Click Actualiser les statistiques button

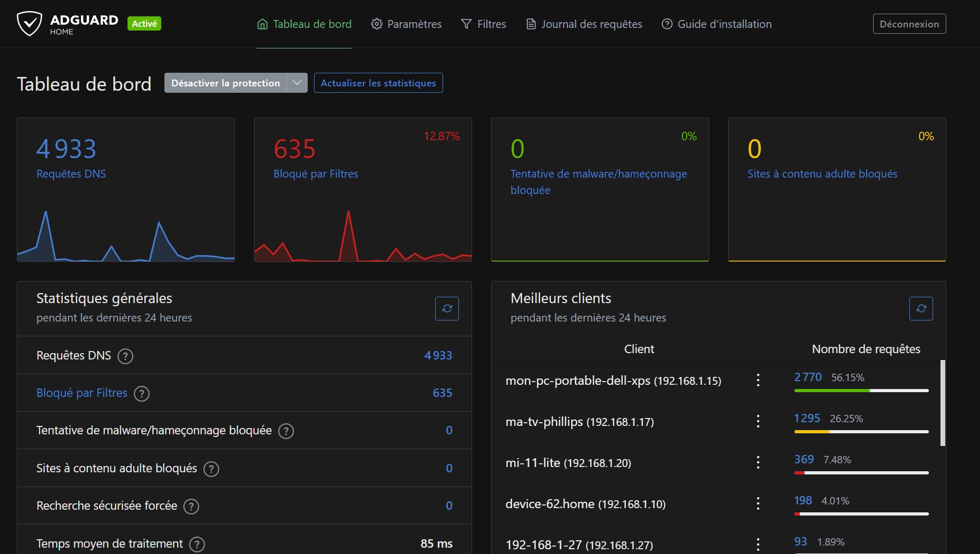378,83
